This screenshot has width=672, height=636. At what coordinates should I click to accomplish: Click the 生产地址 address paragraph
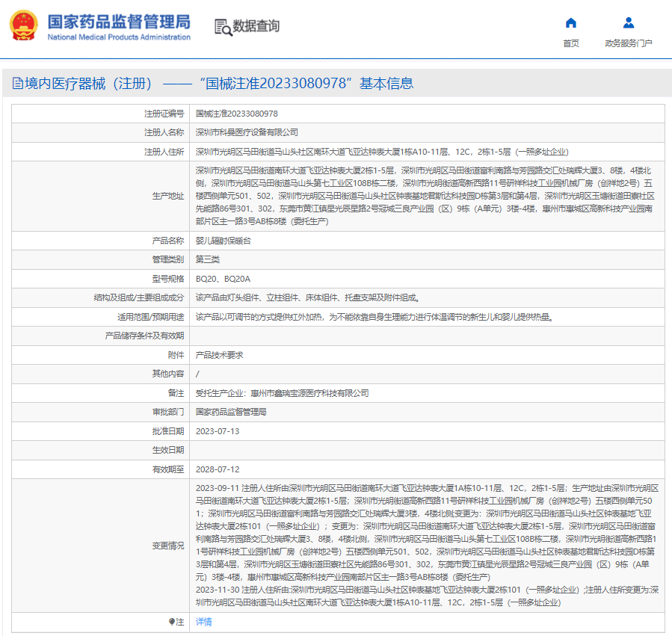(x=425, y=196)
